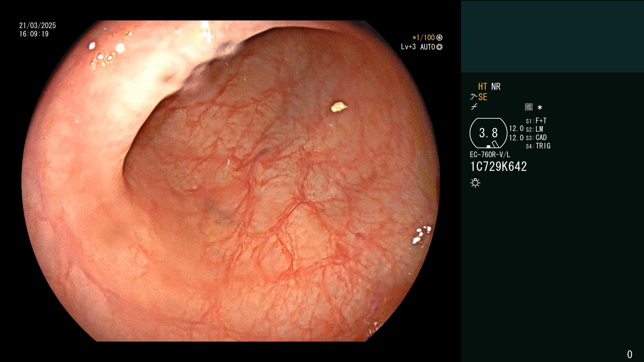
Task: Click the shutter speed icon beside 1/100
Action: tap(439, 38)
